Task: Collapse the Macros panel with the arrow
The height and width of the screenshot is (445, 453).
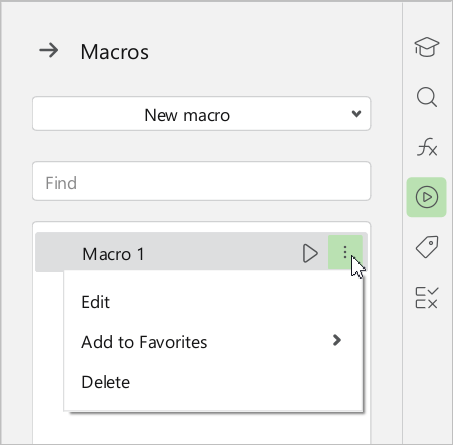Action: 49,51
